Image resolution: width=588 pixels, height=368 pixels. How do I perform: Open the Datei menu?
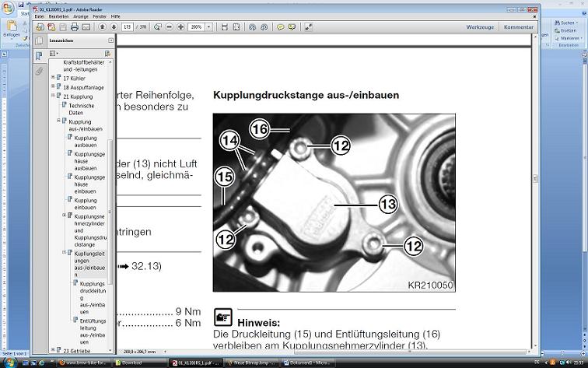[x=40, y=16]
